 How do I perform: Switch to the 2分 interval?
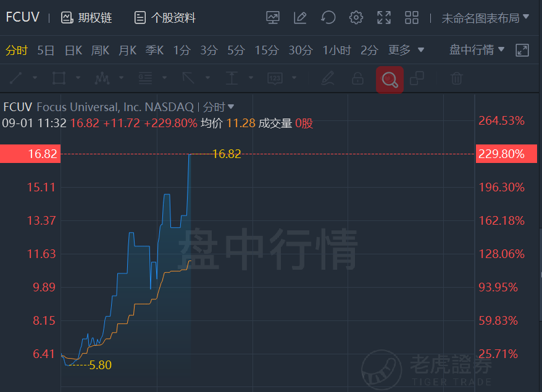point(369,51)
